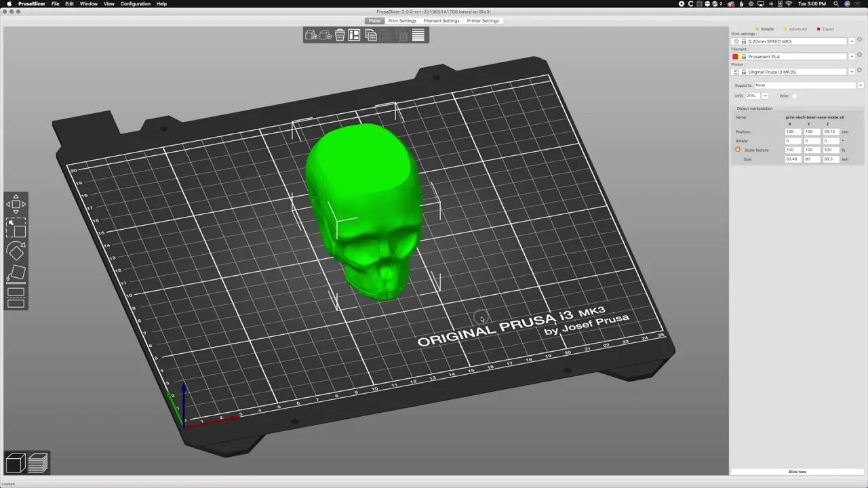Open the View menu

[108, 4]
